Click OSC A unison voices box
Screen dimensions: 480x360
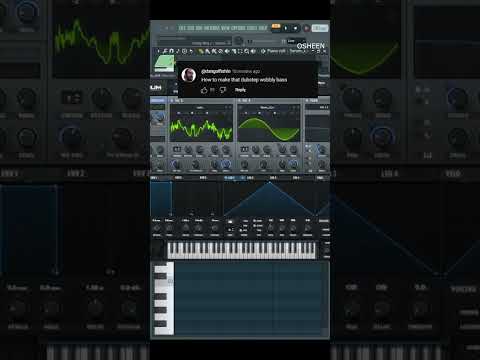pyautogui.click(x=177, y=149)
